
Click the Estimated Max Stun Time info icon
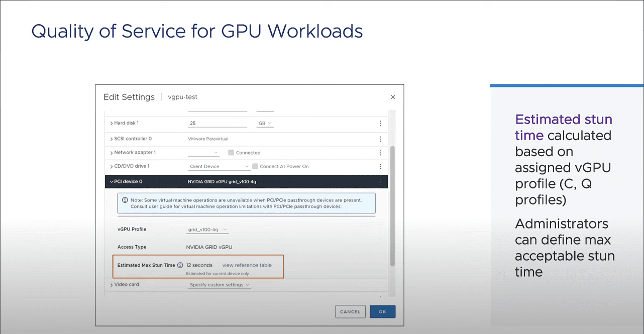click(180, 265)
